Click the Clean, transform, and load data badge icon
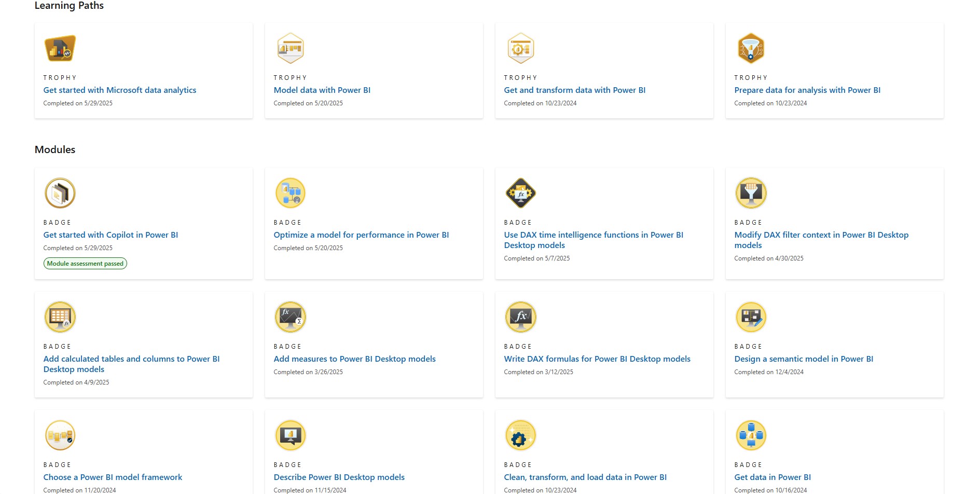980x494 pixels. click(x=520, y=435)
